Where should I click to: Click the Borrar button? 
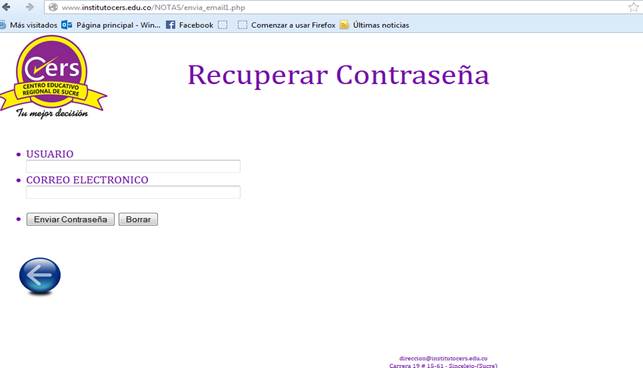click(x=138, y=219)
